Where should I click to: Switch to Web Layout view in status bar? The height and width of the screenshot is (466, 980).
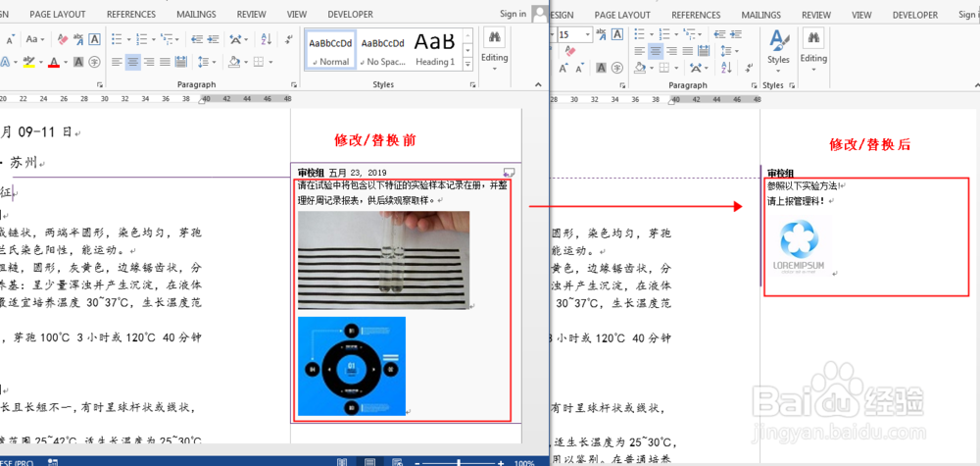[397, 463]
